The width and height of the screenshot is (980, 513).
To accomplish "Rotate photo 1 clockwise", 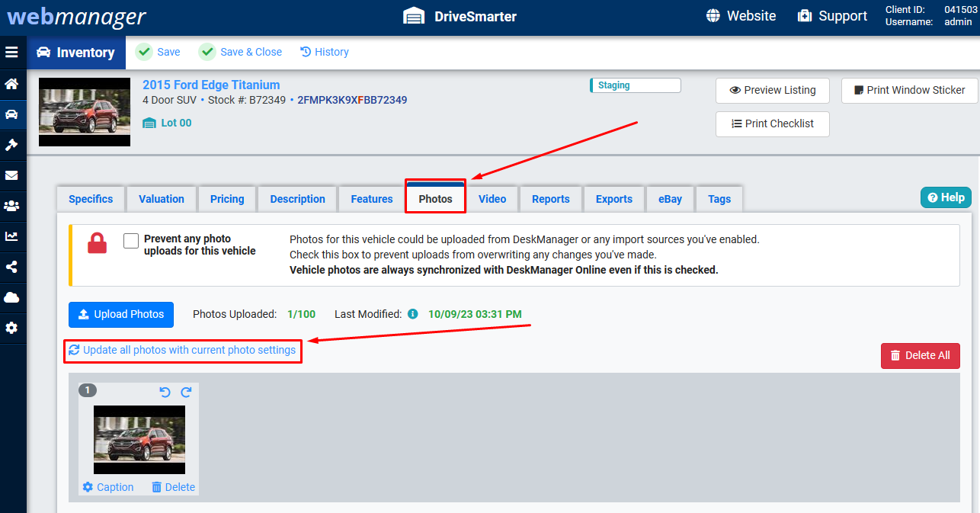I will (x=186, y=391).
